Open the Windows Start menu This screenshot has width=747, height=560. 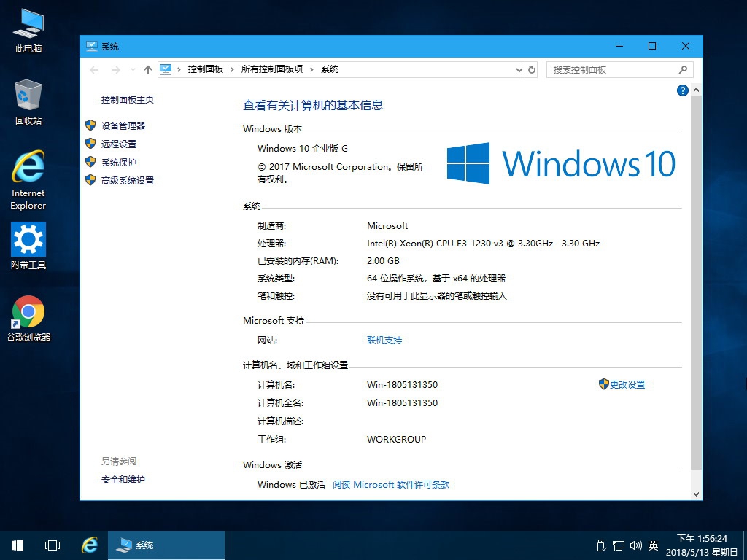[x=18, y=545]
